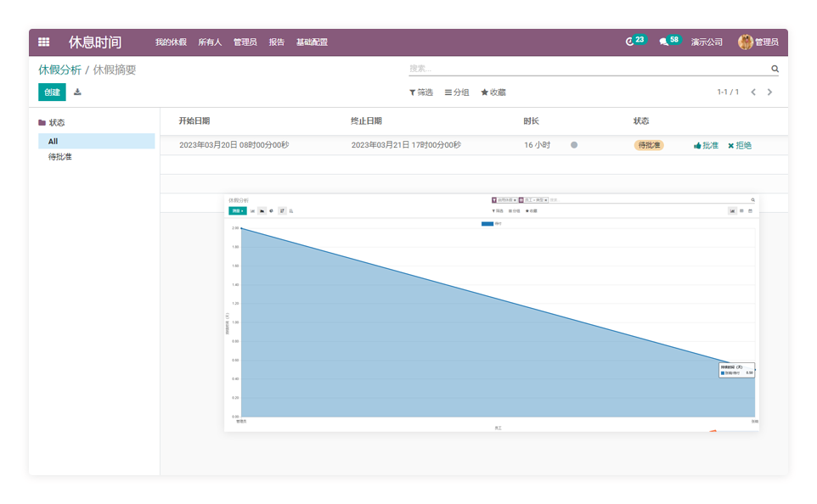Image resolution: width=817 pixels, height=504 pixels.
Task: Click the search magnifier icon
Action: click(x=775, y=69)
